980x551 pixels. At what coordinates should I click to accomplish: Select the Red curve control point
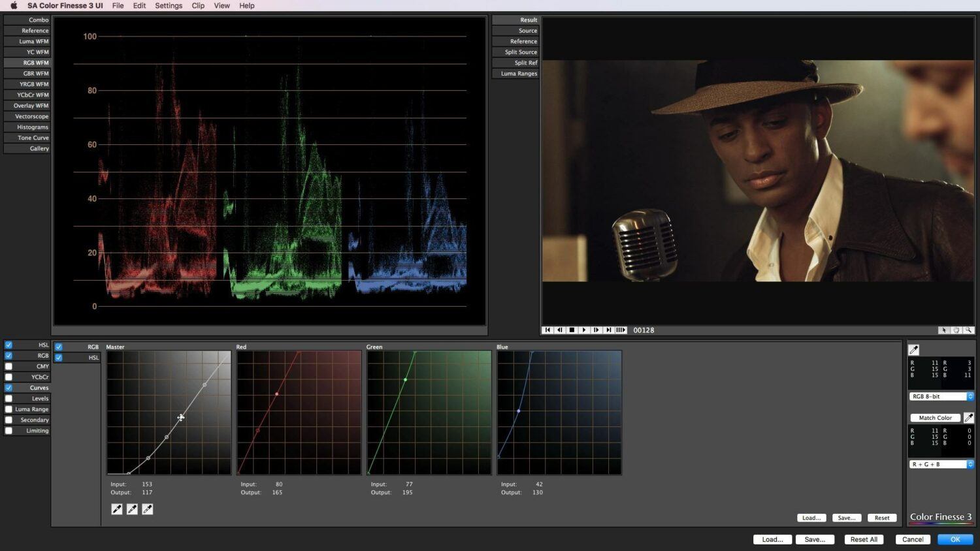(277, 394)
